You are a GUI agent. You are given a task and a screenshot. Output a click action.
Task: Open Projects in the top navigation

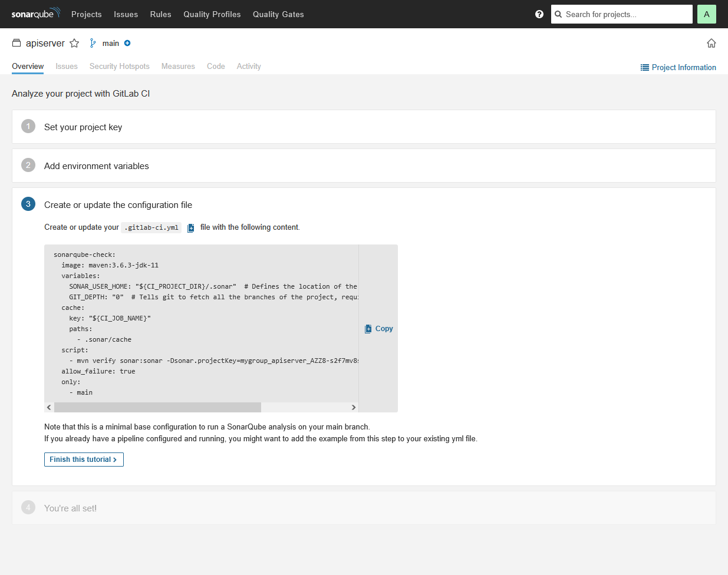[x=87, y=14]
